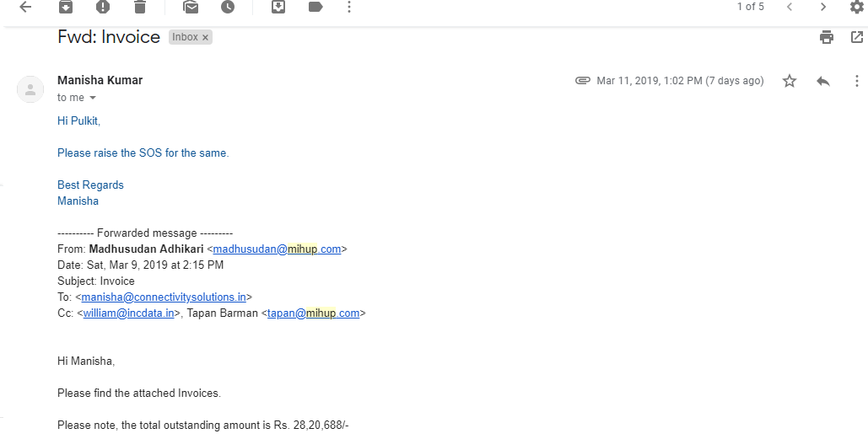Delete the Fwd: Invoice email
The height and width of the screenshot is (439, 868).
click(140, 7)
